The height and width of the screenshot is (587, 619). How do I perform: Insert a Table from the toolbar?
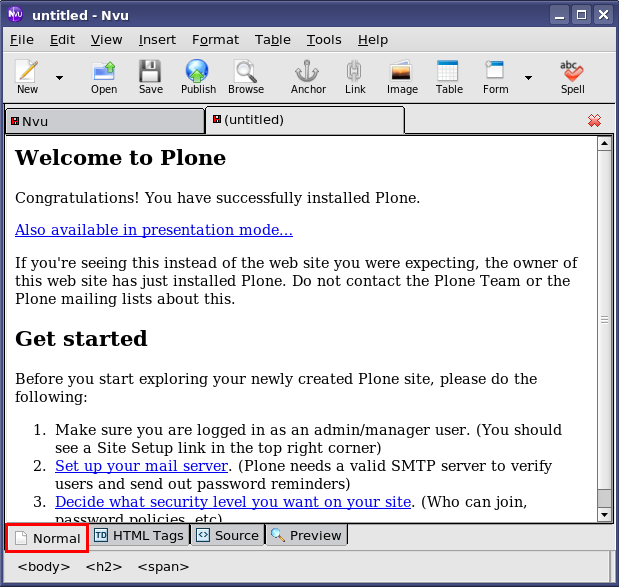coord(449,77)
